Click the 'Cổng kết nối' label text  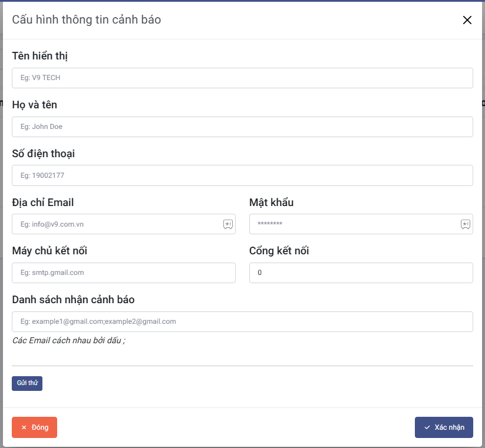tap(279, 251)
